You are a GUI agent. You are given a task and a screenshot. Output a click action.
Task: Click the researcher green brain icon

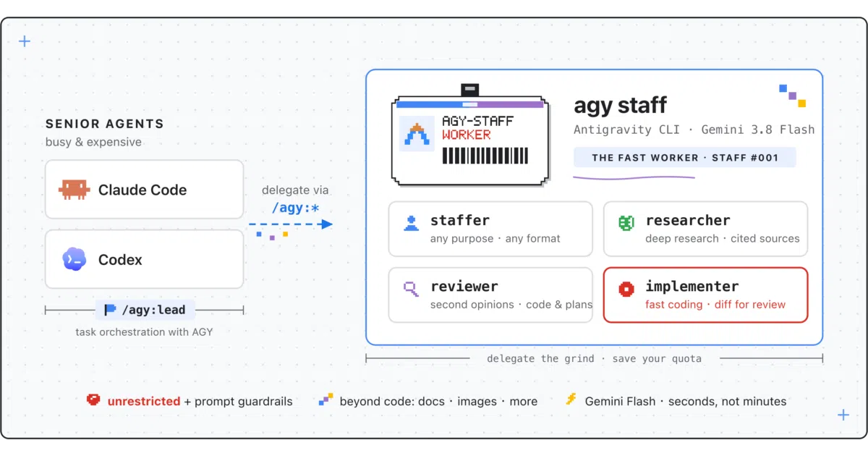(626, 223)
